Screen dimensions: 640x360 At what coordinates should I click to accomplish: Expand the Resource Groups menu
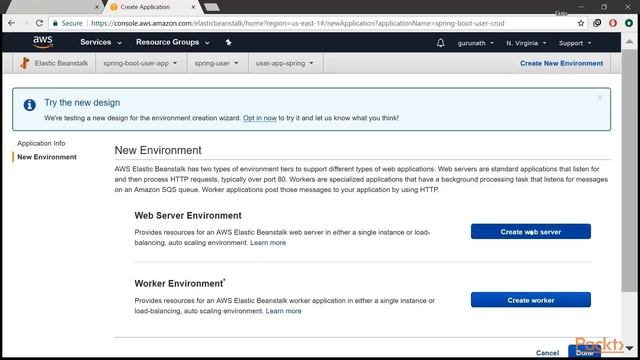pos(173,42)
